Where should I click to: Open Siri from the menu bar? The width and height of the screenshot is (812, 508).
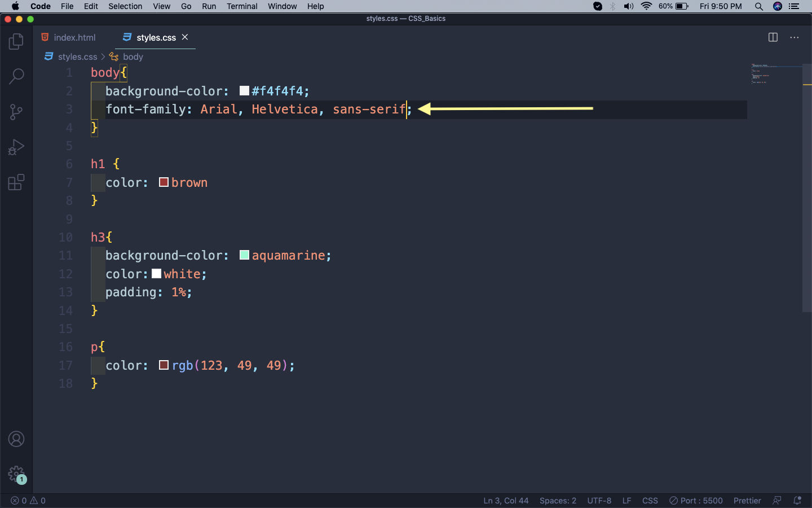tap(778, 6)
